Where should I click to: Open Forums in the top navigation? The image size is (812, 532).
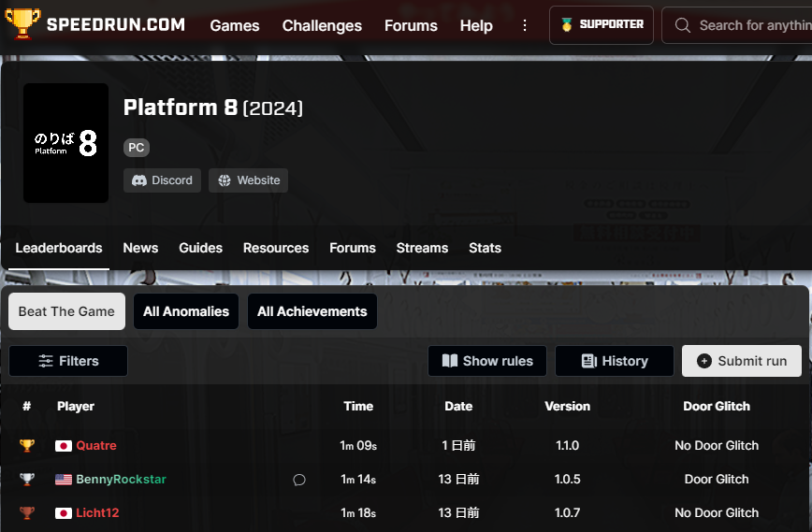[x=411, y=25]
